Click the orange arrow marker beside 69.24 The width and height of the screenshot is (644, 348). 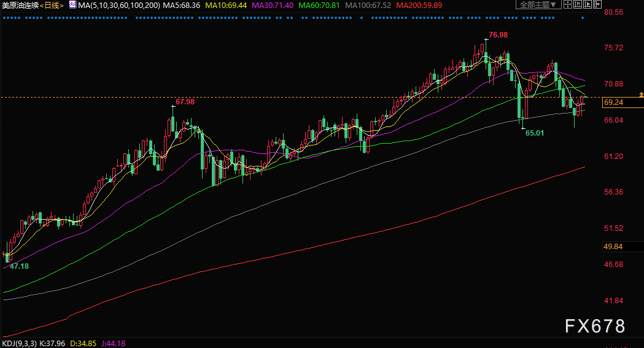coord(641,95)
